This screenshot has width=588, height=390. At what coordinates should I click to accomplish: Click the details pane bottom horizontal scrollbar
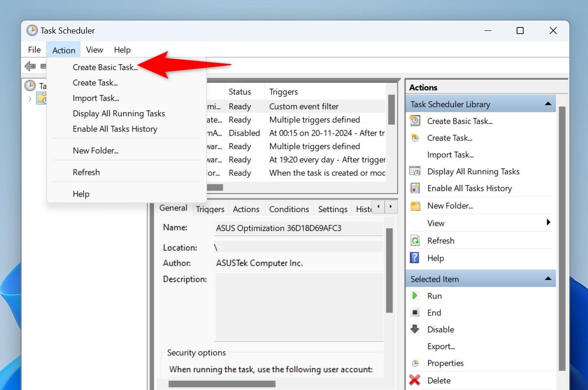click(x=222, y=384)
